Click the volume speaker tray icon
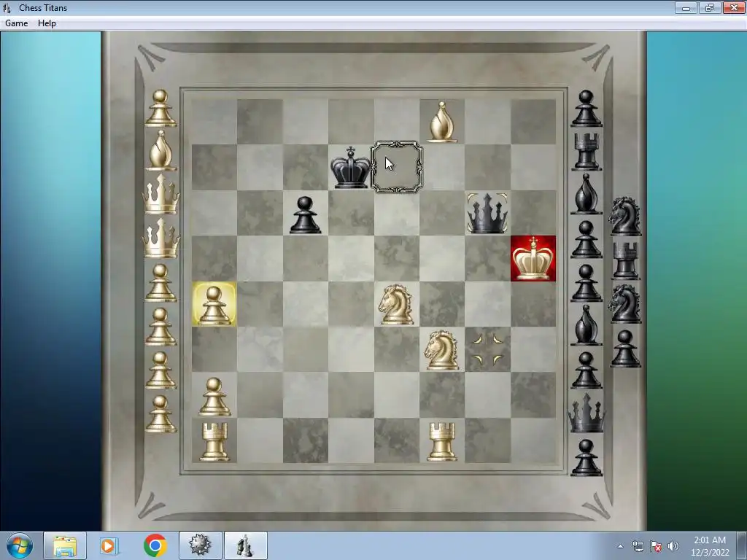Image resolution: width=747 pixels, height=560 pixels. pos(673,546)
